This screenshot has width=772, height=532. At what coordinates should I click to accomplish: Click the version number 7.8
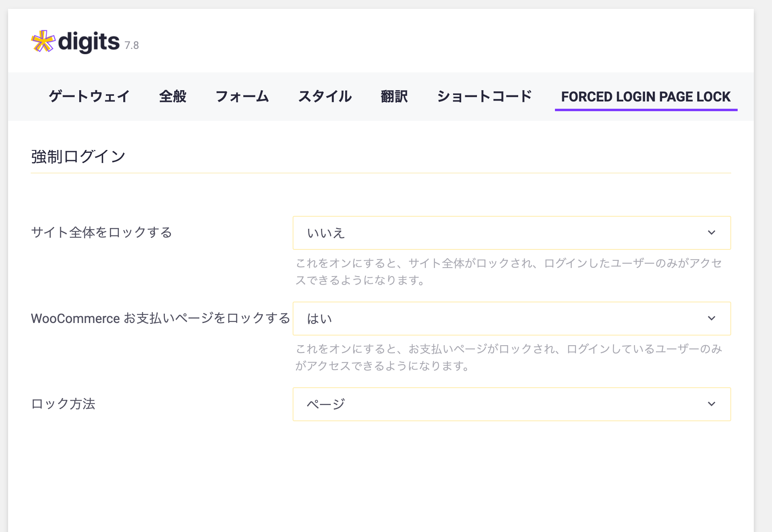(131, 45)
